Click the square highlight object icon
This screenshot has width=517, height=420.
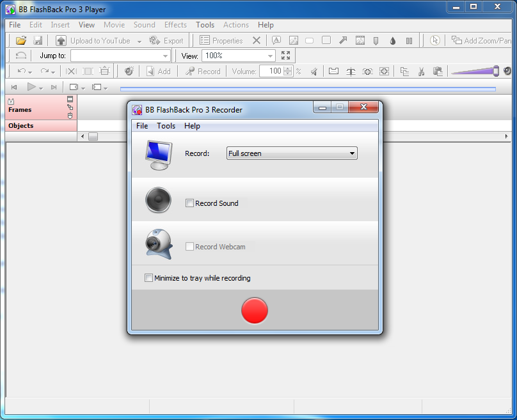coord(326,40)
